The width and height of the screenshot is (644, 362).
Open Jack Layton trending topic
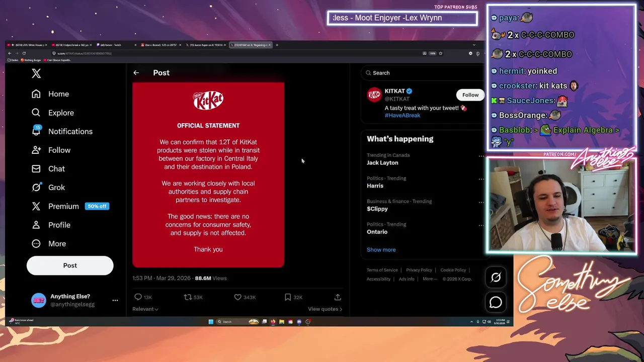coord(382,163)
